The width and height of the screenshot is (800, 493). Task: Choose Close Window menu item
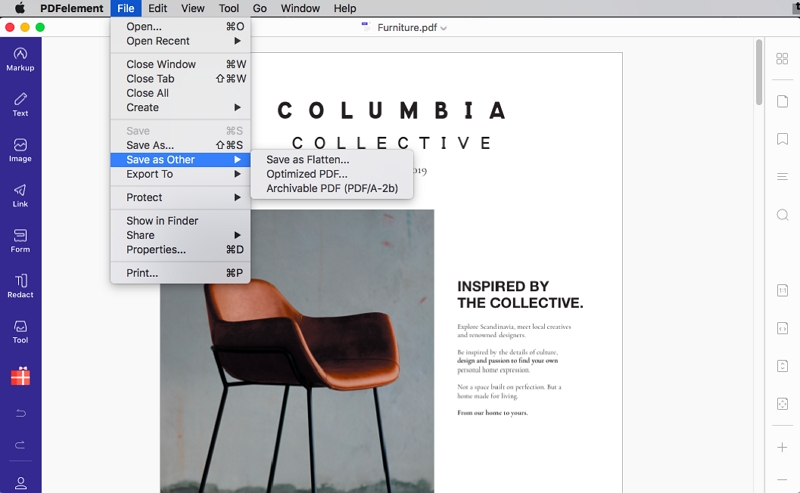click(181, 64)
